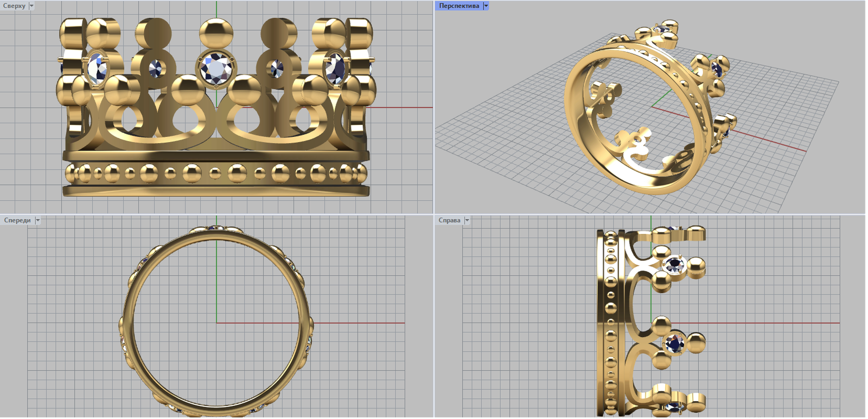
Task: Select the Спереди viewport title label
Action: pyautogui.click(x=17, y=220)
